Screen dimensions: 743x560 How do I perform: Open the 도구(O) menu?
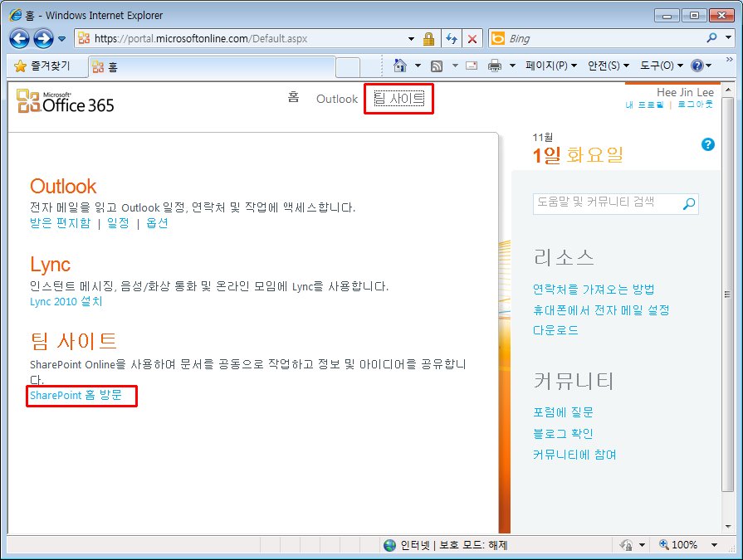[662, 66]
